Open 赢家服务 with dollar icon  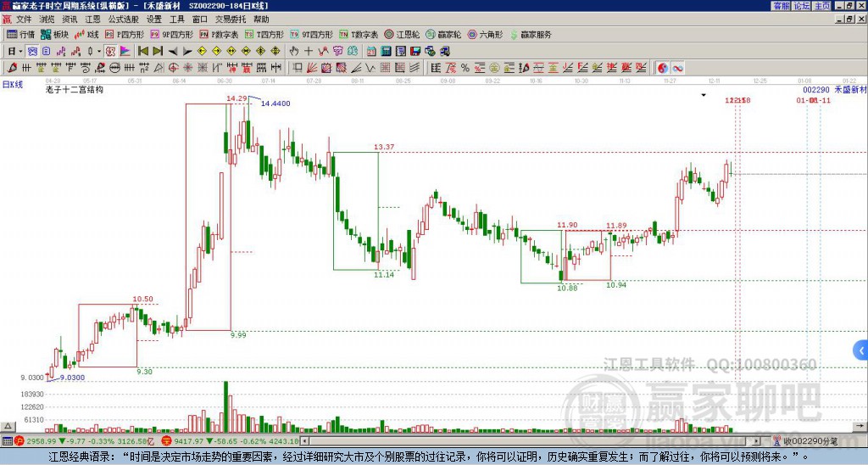[531, 34]
